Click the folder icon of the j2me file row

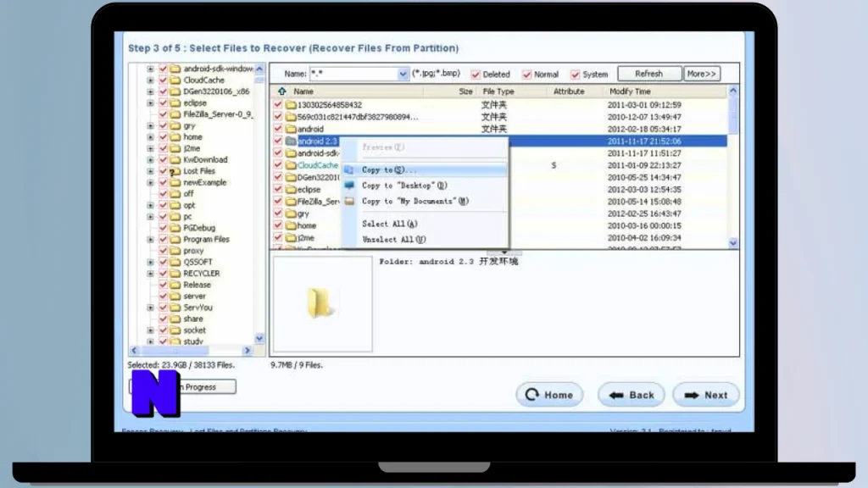292,238
